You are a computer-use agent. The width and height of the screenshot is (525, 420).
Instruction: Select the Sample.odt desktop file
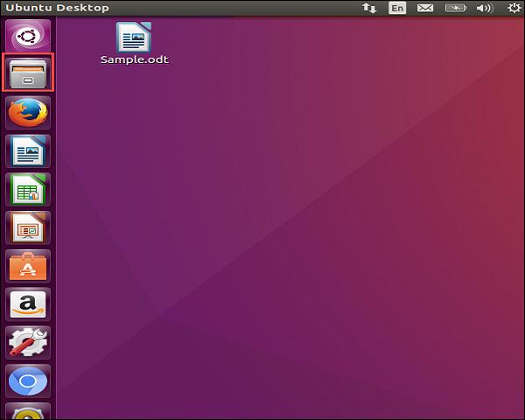(x=134, y=36)
